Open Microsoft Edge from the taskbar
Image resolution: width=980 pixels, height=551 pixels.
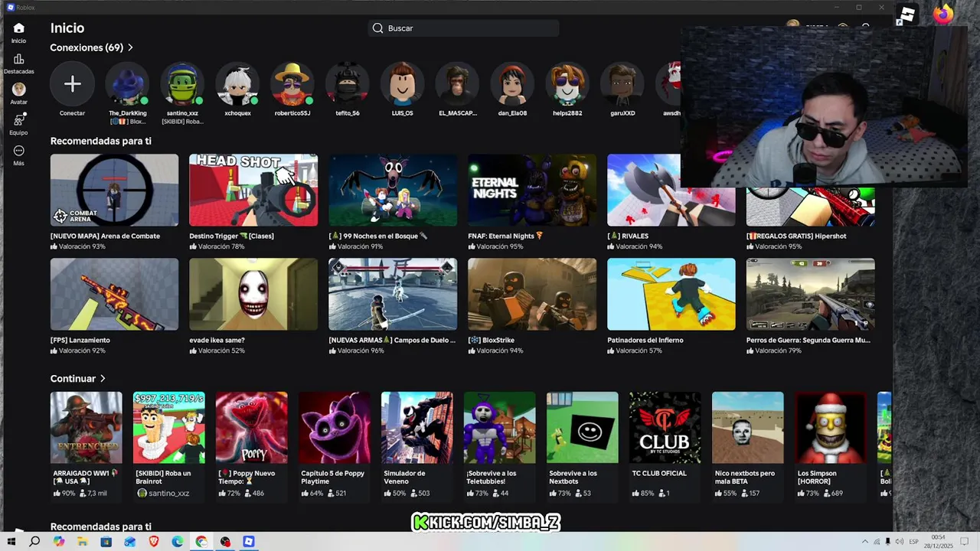pos(177,542)
